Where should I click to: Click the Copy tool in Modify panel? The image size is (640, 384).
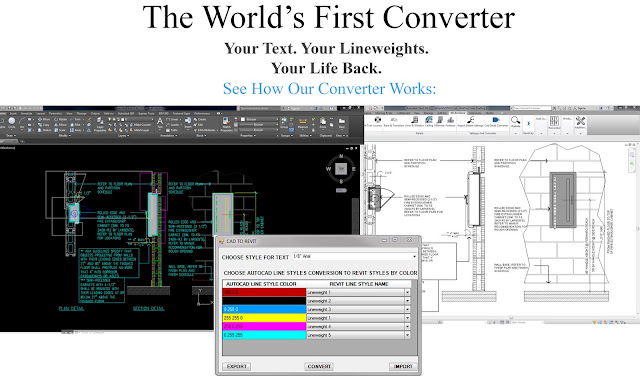(x=44, y=124)
